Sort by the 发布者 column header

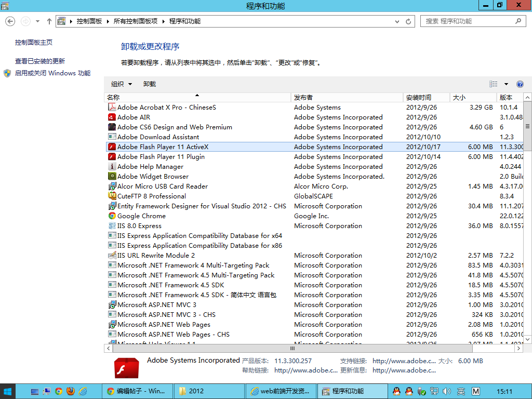(347, 97)
